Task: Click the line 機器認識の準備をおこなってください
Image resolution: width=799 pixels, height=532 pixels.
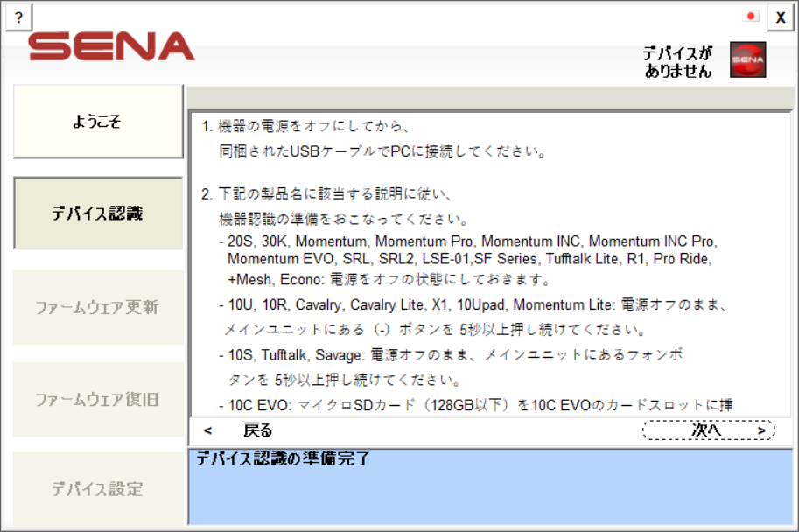Action: click(x=343, y=219)
